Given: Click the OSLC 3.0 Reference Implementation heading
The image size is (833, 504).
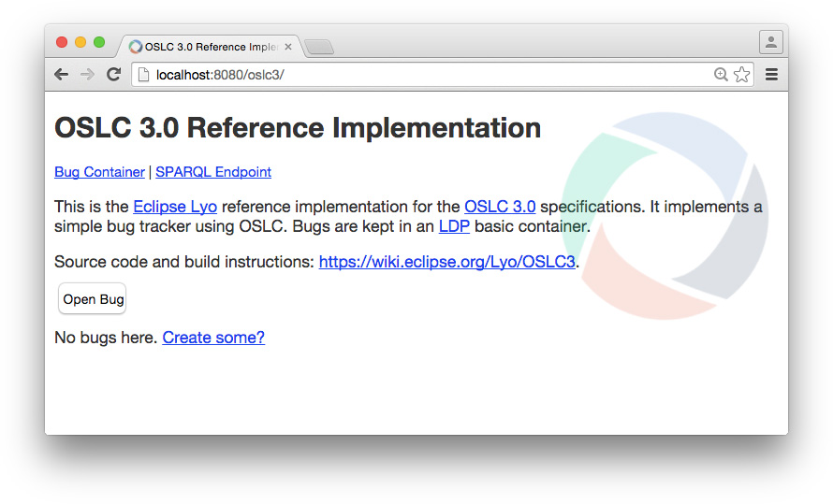Looking at the screenshot, I should (298, 128).
